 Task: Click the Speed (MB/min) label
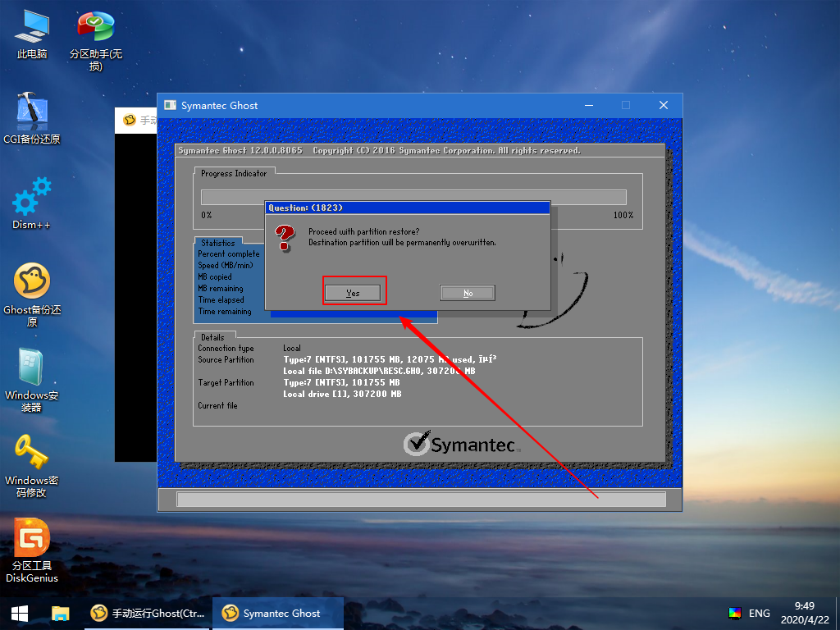click(x=225, y=265)
